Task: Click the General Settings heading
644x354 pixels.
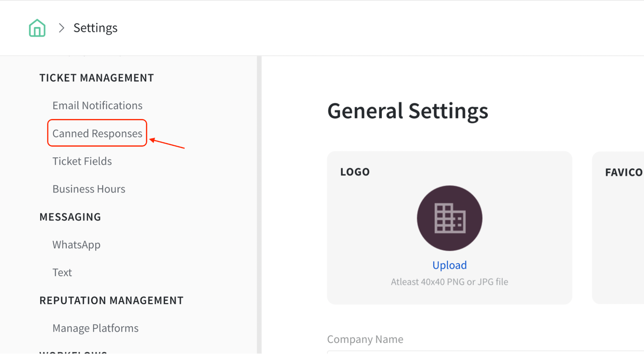Action: 408,111
